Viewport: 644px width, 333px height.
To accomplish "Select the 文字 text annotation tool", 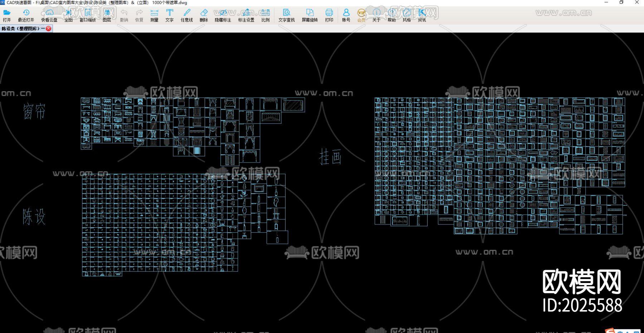I will (x=170, y=15).
